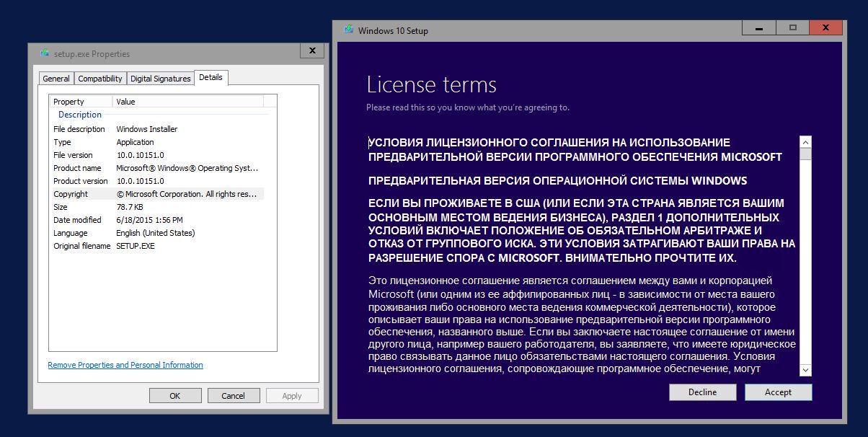Viewport: 868px width, 437px height.
Task: Open Remove Properties and Personal Information link
Action: click(x=125, y=365)
